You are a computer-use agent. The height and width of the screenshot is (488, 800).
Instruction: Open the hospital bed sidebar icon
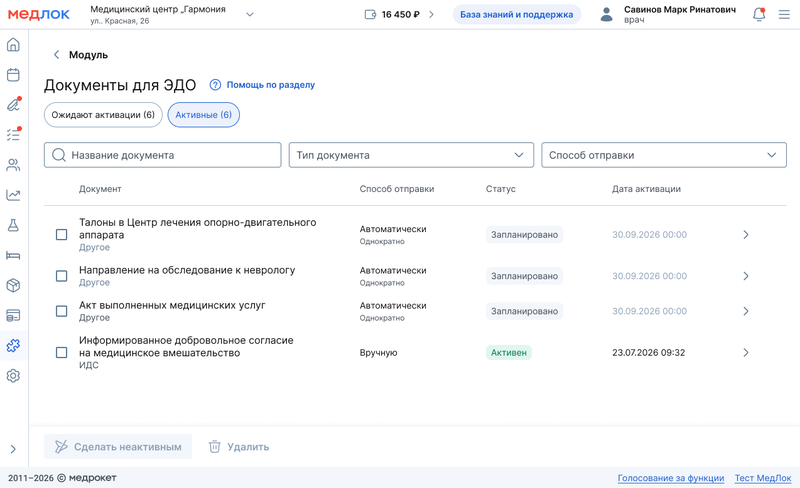tap(13, 255)
